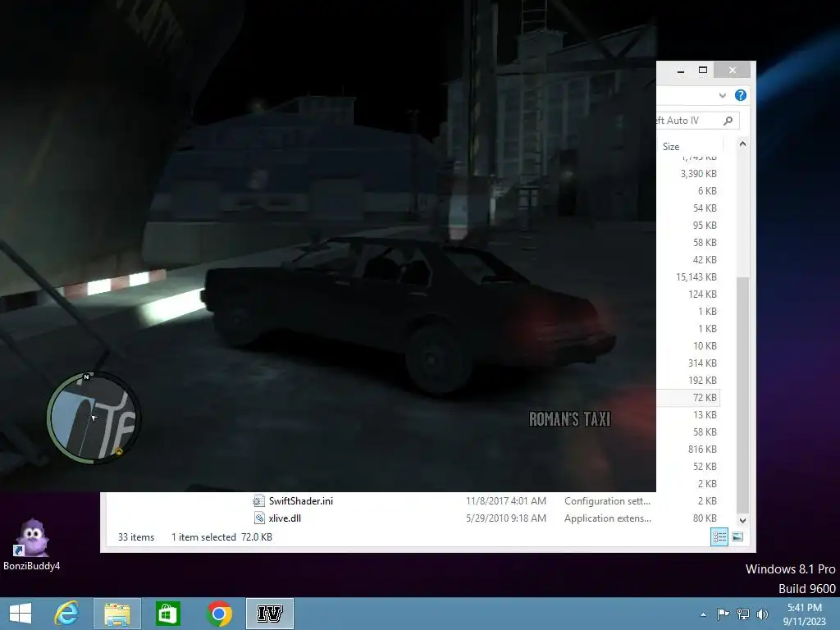Screen dimensions: 840x630
Task: Click the scroll up arrow in Explorer
Action: 742,144
